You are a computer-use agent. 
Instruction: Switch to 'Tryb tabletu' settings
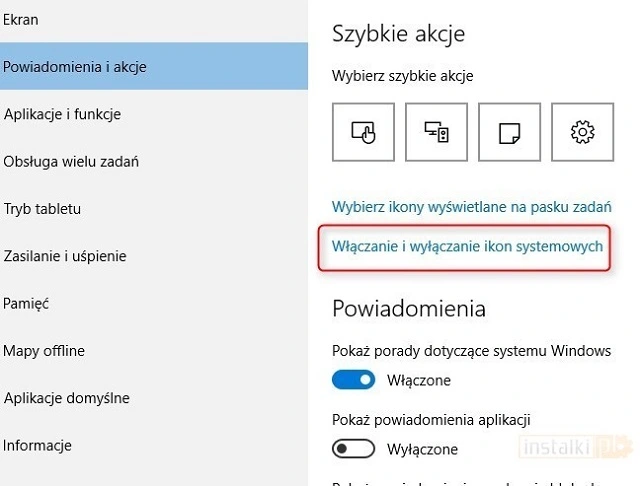point(42,209)
